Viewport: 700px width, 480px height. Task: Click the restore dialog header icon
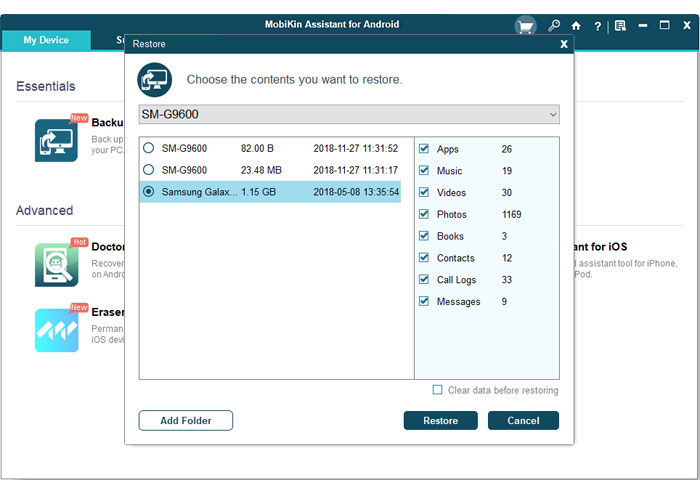tap(154, 80)
